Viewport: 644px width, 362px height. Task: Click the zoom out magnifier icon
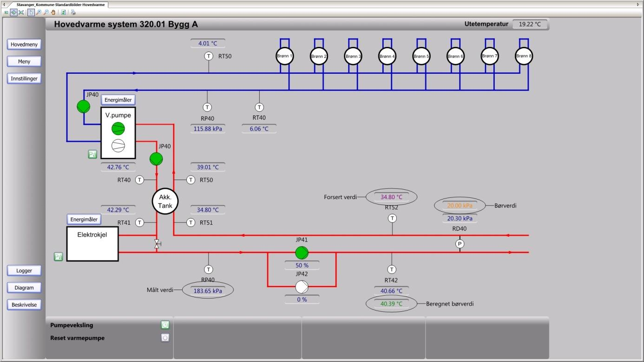click(46, 13)
